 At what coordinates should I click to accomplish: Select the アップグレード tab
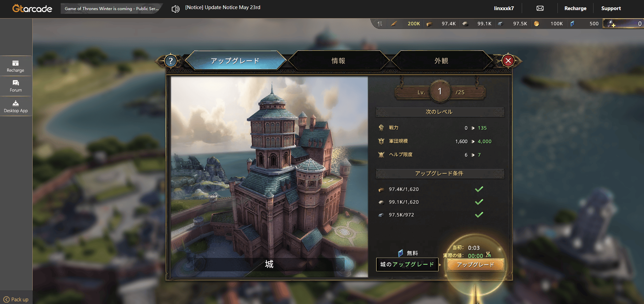[235, 61]
